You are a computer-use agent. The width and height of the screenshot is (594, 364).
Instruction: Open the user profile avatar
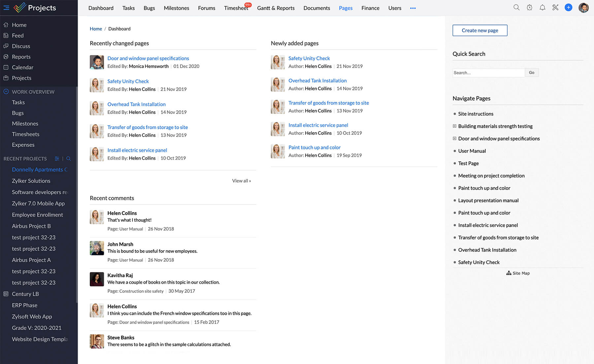click(x=583, y=8)
